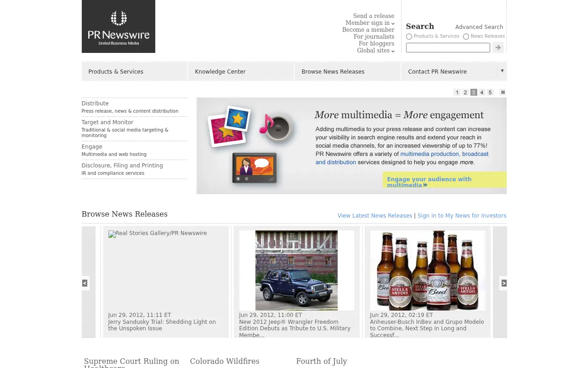The height and width of the screenshot is (368, 588).
Task: Open the Become a member link
Action: [x=368, y=30]
